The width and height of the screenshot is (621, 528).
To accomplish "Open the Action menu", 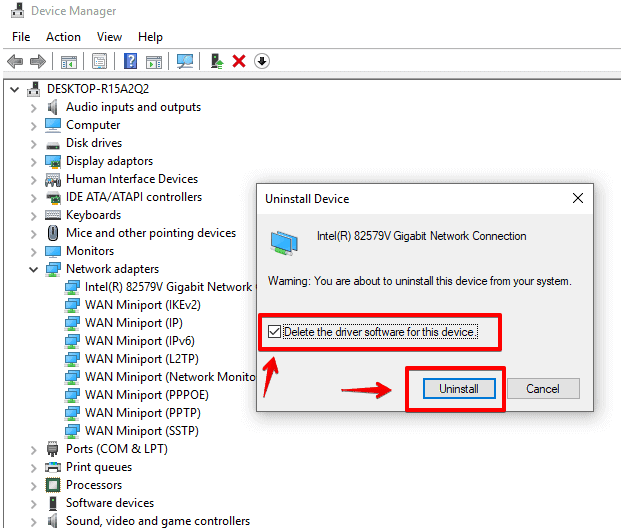I will coord(63,37).
